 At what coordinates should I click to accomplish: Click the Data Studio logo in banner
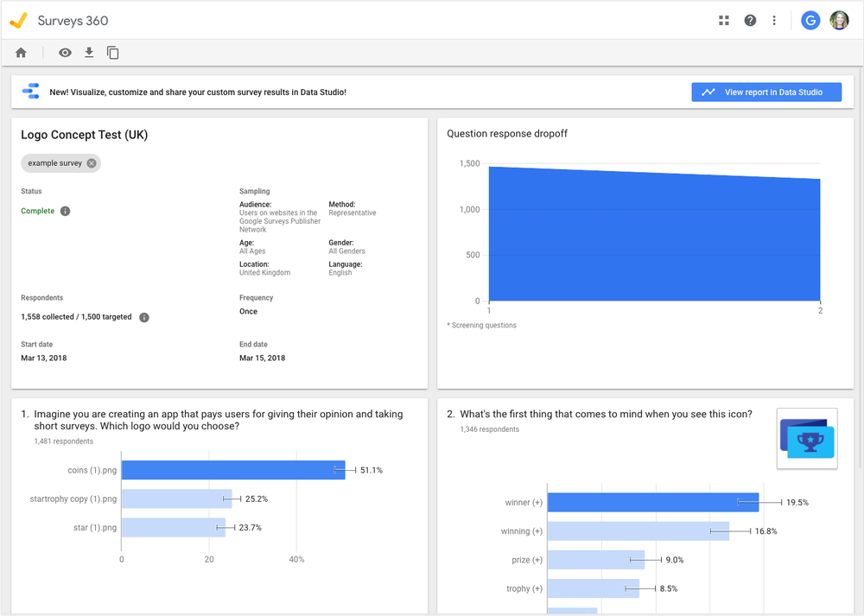(31, 92)
